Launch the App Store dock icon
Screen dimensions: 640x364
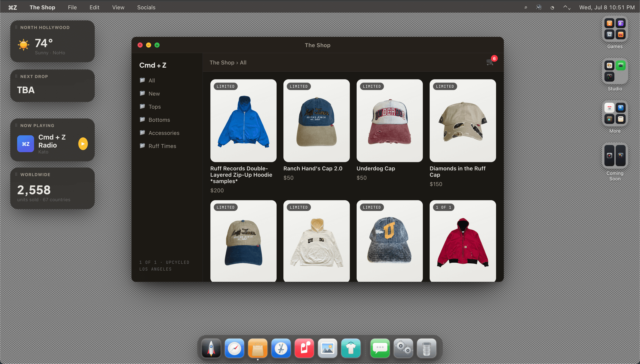pyautogui.click(x=281, y=348)
